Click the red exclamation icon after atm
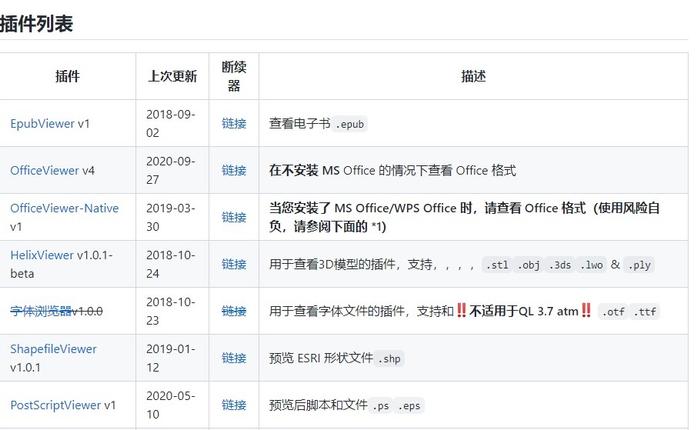This screenshot has width=700, height=430. click(586, 310)
